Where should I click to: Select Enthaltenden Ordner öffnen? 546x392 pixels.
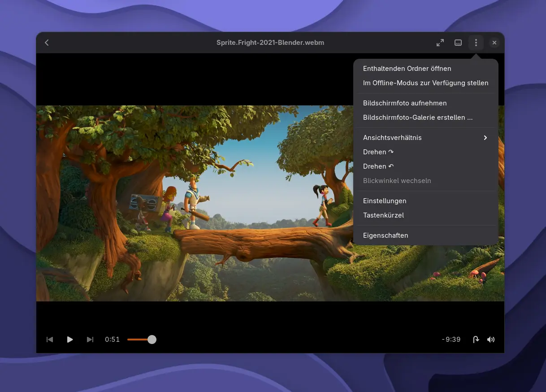407,69
